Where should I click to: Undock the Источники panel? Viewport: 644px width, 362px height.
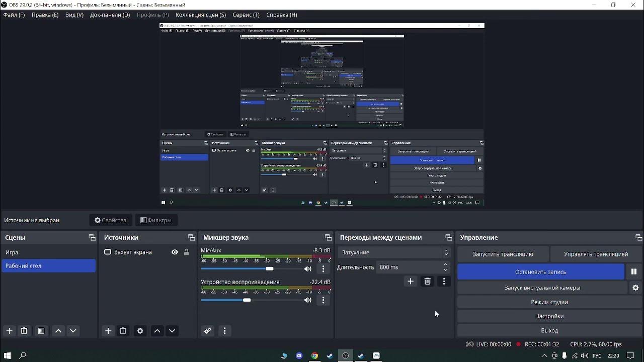click(x=191, y=238)
